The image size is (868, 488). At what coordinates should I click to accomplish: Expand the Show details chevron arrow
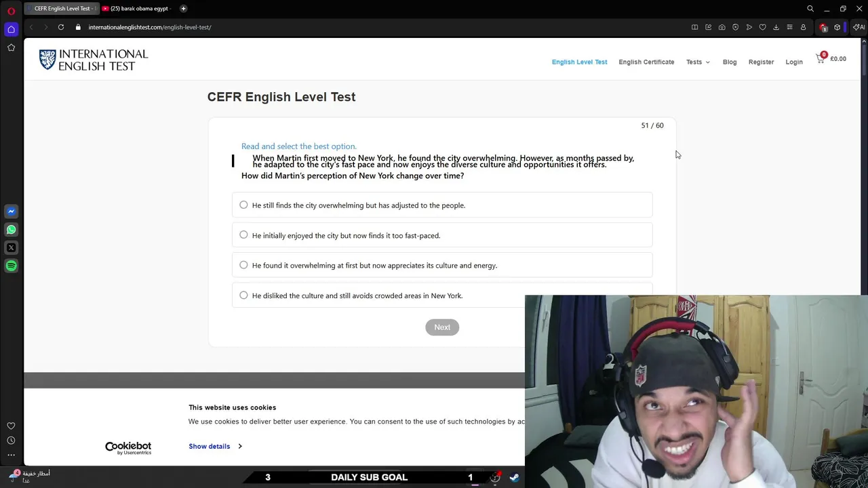(x=240, y=446)
